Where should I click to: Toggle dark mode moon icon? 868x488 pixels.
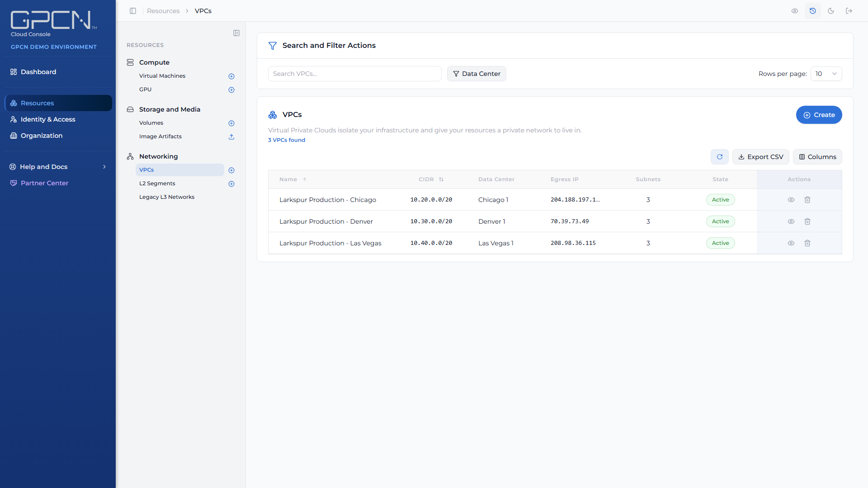(831, 11)
